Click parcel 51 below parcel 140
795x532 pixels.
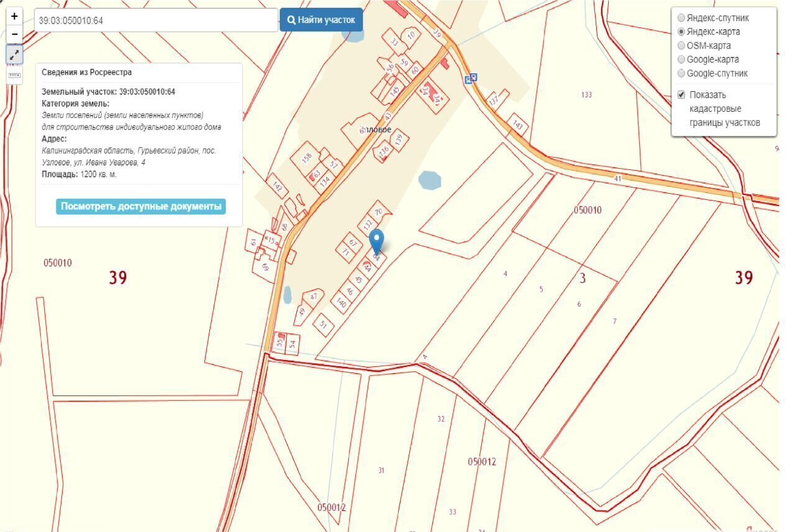pyautogui.click(x=323, y=324)
